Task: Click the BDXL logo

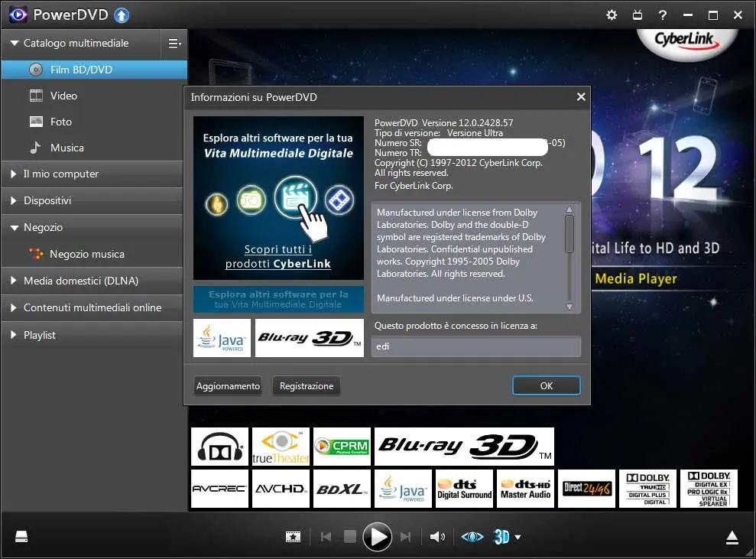Action: point(342,489)
